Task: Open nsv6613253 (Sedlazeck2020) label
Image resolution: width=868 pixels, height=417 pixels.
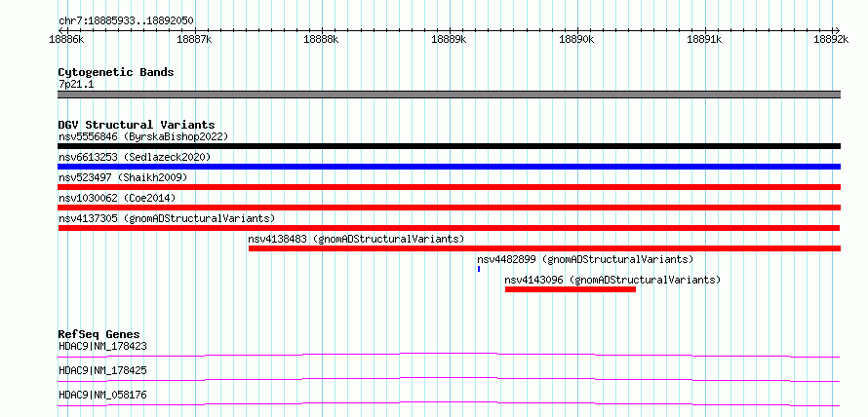Action: [x=135, y=157]
